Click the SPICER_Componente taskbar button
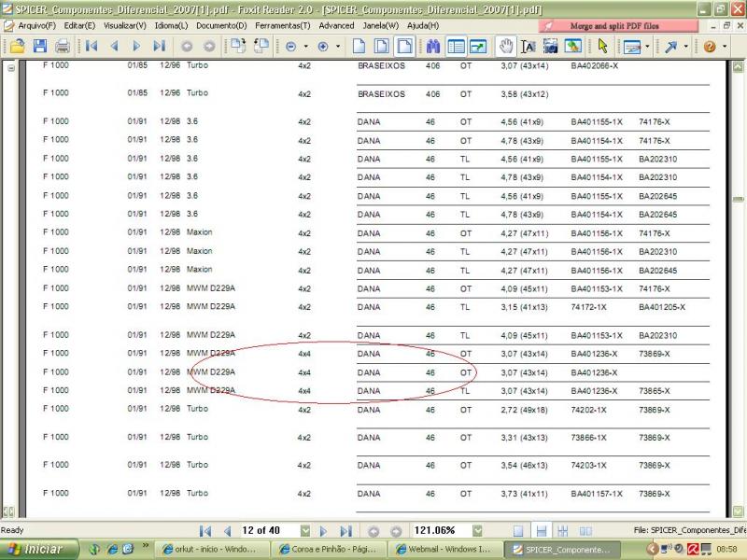Screen dimensions: 747x560 tap(562, 550)
